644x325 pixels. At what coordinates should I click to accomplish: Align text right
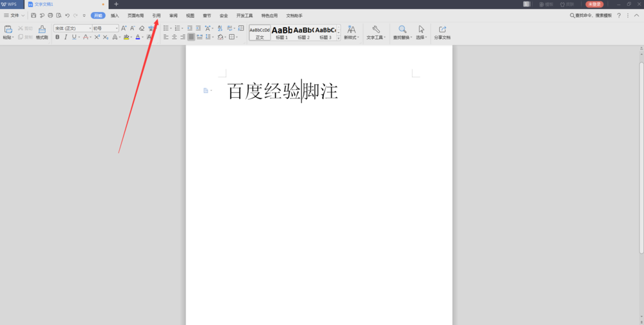183,37
